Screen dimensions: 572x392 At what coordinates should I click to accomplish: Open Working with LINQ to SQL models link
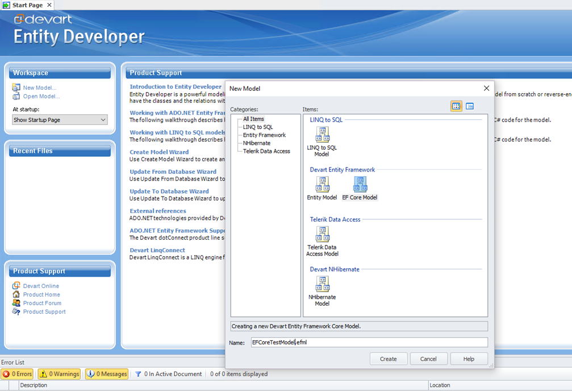coord(177,132)
